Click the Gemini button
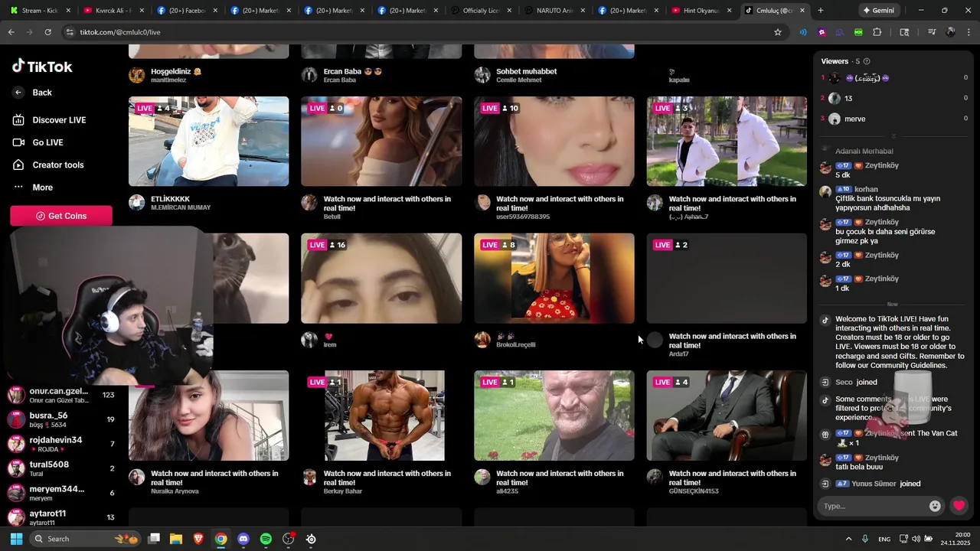 pyautogui.click(x=878, y=11)
